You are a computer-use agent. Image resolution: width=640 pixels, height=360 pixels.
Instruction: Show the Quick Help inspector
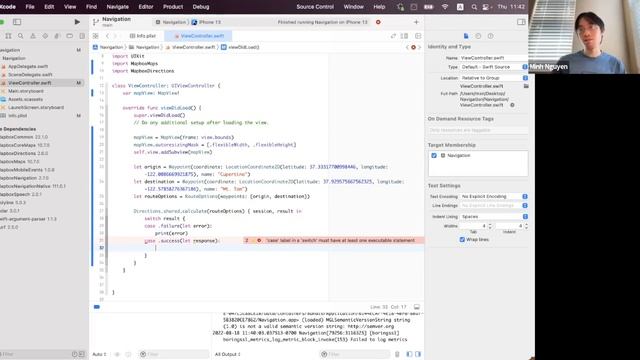[x=490, y=36]
